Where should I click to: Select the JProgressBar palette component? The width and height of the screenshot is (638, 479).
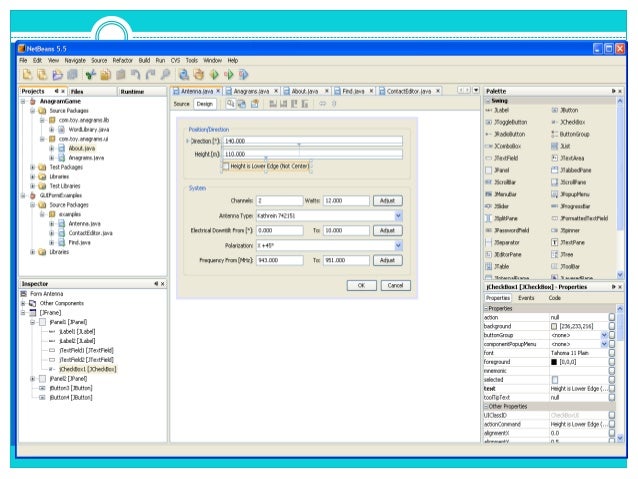(x=577, y=205)
